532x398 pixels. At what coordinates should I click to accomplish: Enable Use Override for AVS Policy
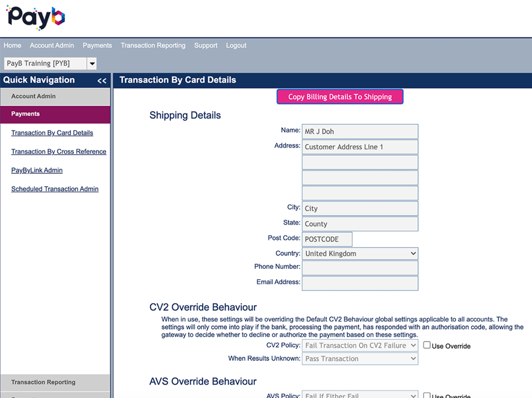(x=427, y=395)
